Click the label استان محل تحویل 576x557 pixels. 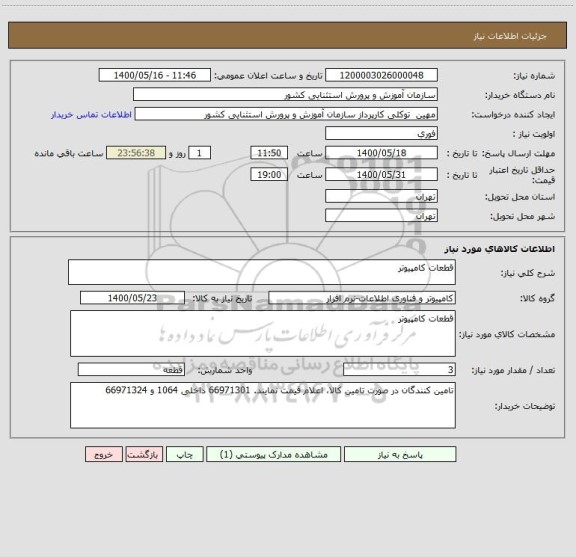(520, 197)
